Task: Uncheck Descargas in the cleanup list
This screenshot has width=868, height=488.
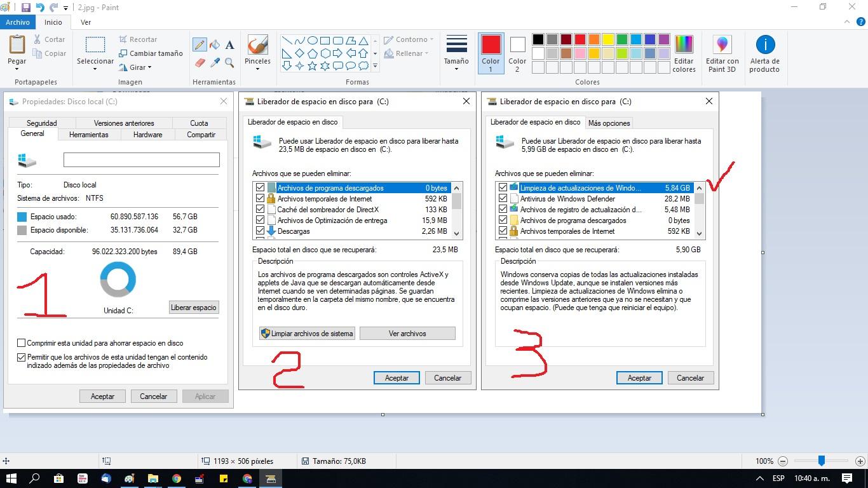Action: [260, 231]
